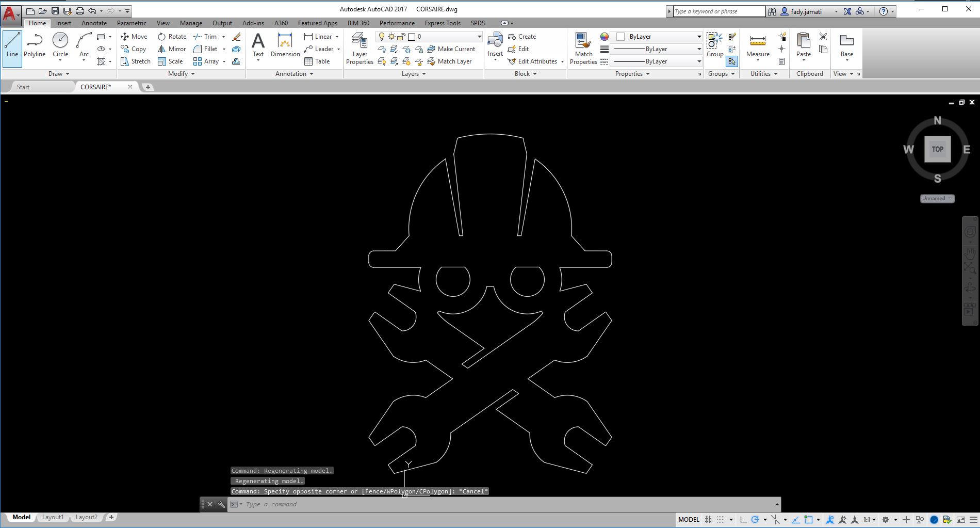Click the TOP face of ViewCube

coord(937,149)
